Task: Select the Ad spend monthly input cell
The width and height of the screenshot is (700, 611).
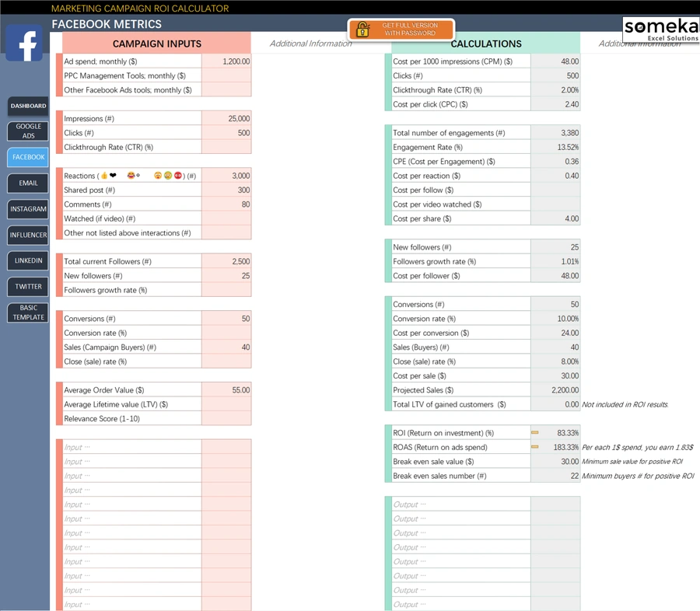Action: pyautogui.click(x=226, y=61)
